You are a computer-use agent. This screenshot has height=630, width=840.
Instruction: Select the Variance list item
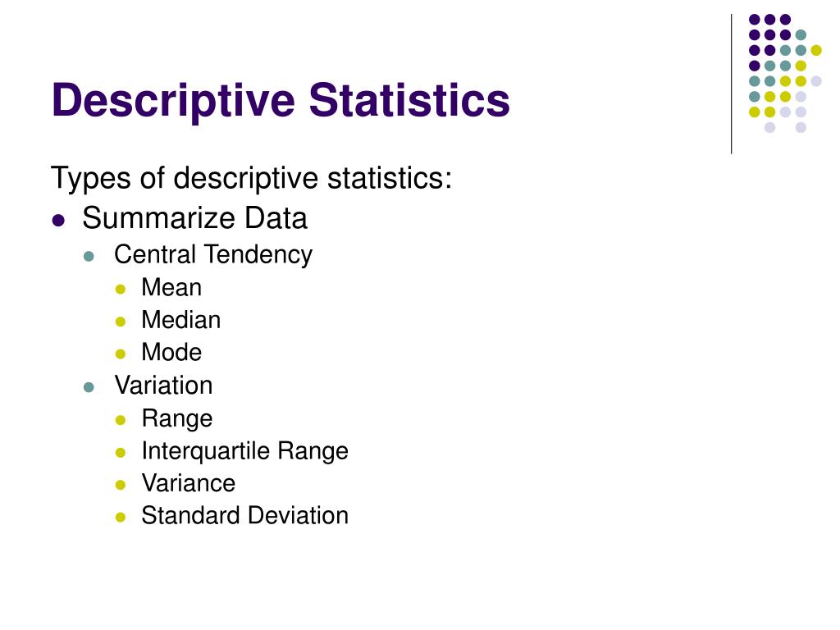pos(189,483)
